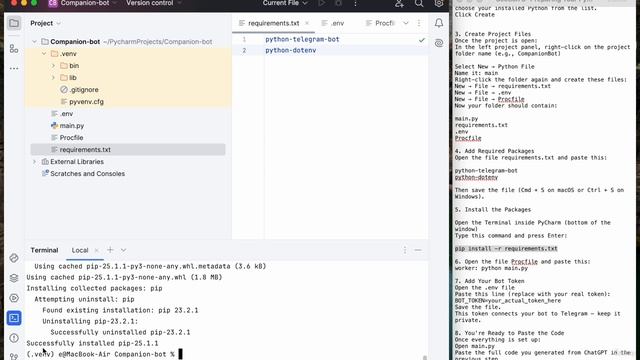This screenshot has height=360, width=640.
Task: Open IDE settings gear icon
Action: click(439, 3)
